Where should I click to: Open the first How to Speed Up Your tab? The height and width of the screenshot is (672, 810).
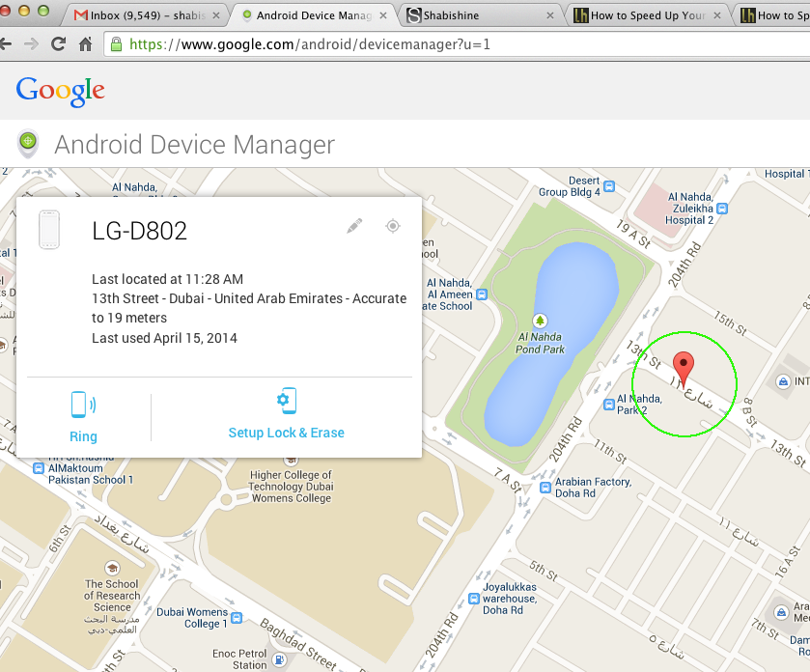pyautogui.click(x=648, y=15)
